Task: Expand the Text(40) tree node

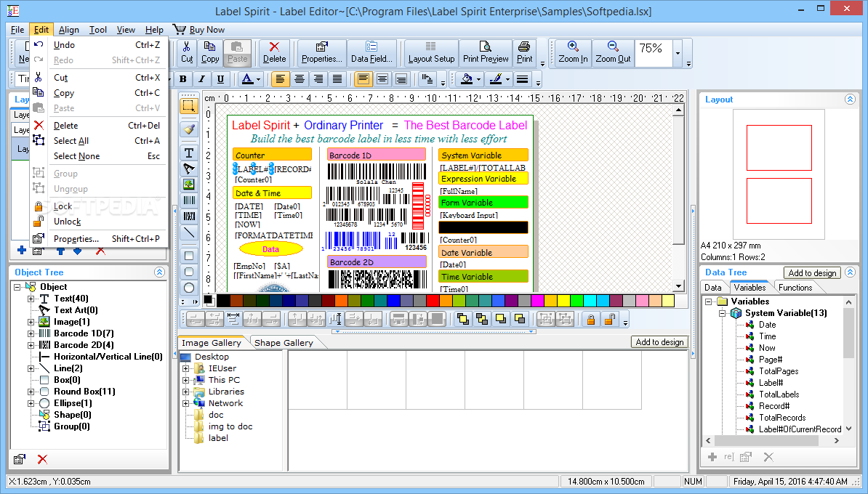Action: [x=31, y=299]
